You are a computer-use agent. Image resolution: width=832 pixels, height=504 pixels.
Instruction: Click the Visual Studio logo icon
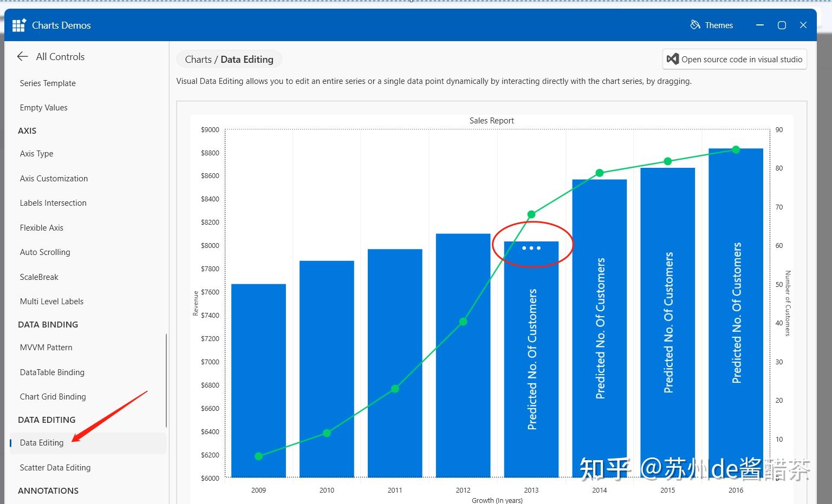point(673,59)
